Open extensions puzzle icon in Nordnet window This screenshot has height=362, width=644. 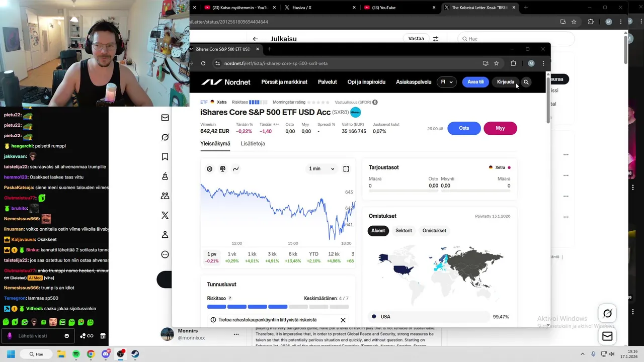point(513,63)
